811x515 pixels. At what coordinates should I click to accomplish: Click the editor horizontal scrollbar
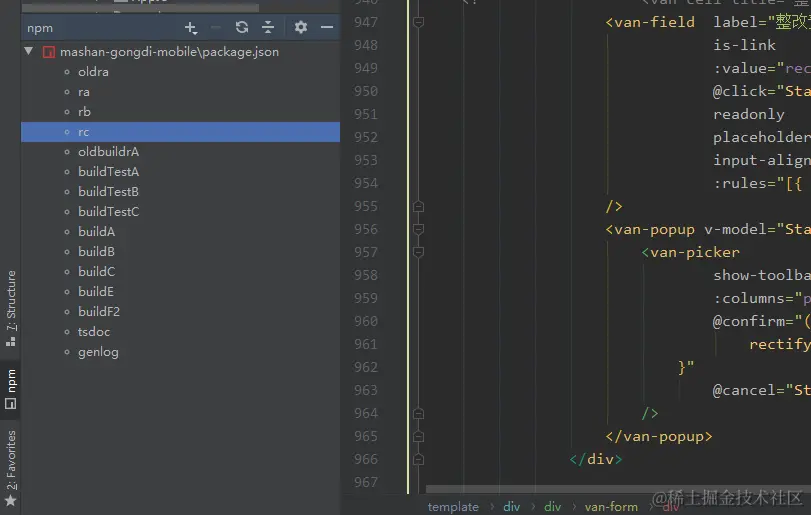(618, 489)
